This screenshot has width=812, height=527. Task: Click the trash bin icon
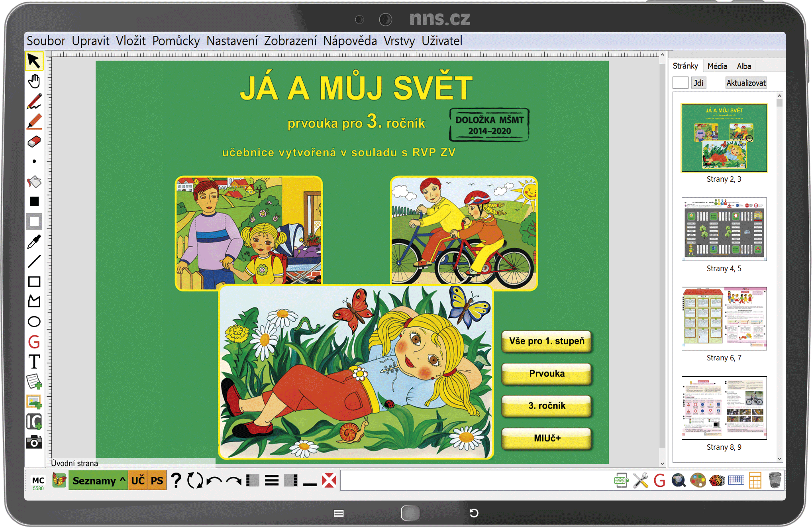pos(775,480)
